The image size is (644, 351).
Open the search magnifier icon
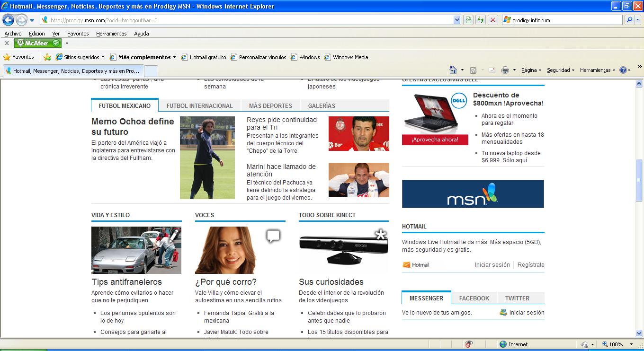(629, 19)
